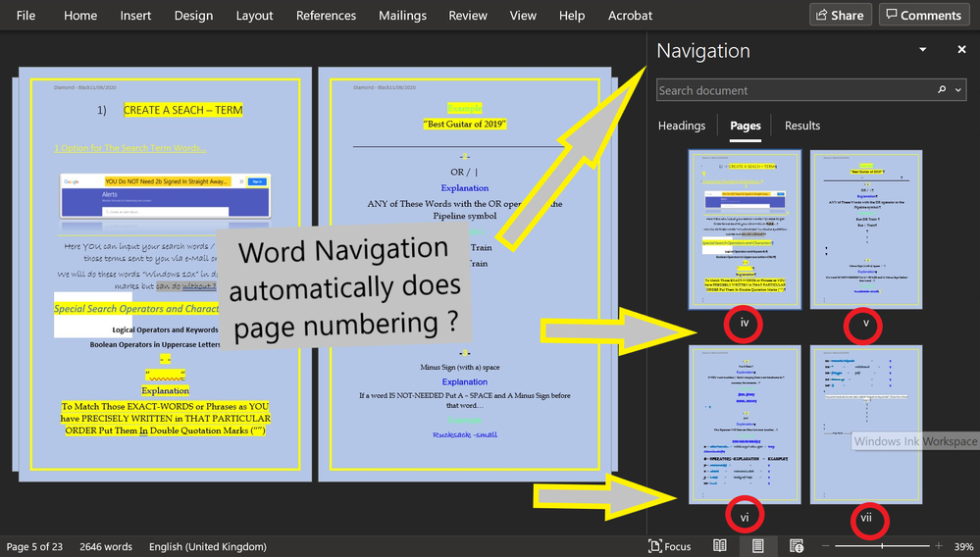Switch to Read Mode view icon
The image size is (980, 557).
pos(719,546)
